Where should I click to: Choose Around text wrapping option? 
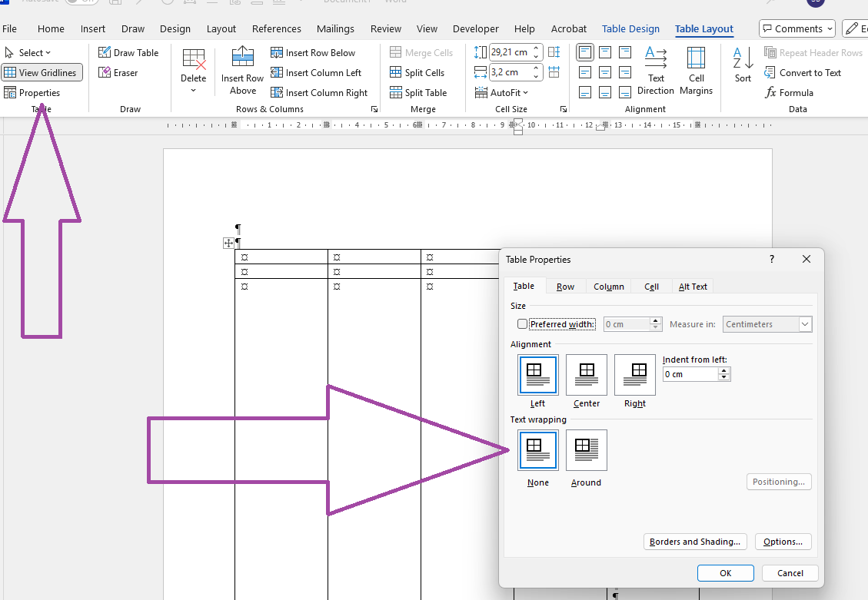click(587, 459)
